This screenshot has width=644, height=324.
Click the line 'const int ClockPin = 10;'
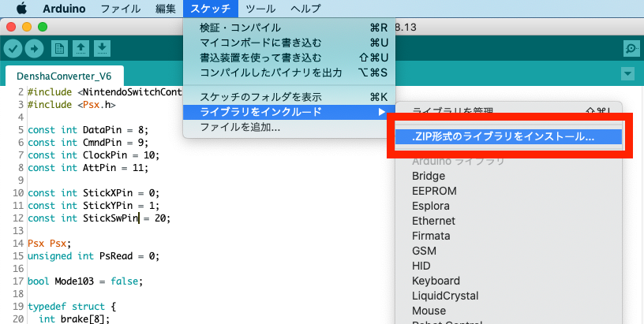(x=93, y=155)
